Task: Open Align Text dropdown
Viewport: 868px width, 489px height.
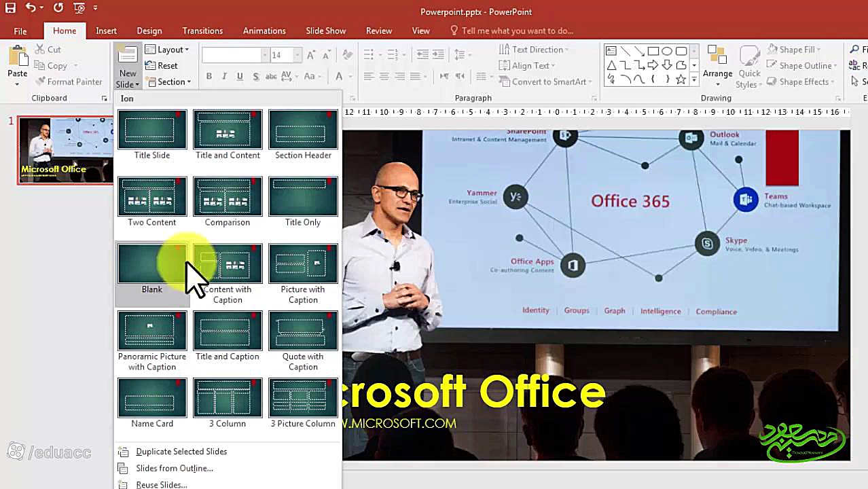Action: pos(526,66)
